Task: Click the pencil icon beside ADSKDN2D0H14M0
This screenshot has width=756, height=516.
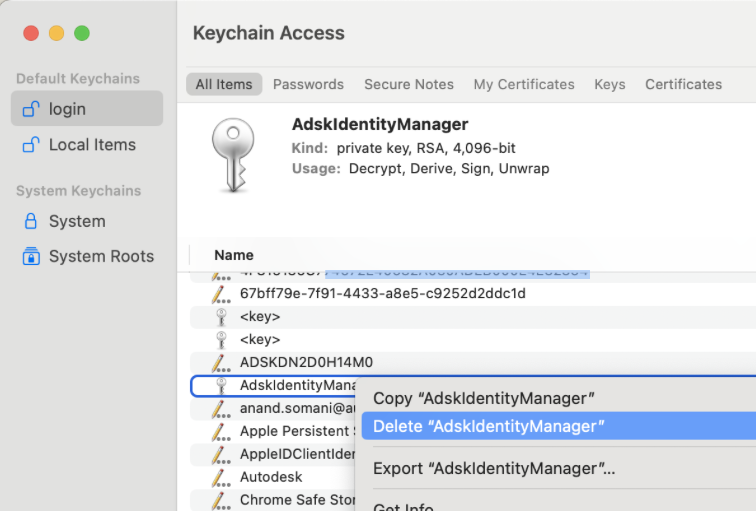Action: (x=221, y=362)
